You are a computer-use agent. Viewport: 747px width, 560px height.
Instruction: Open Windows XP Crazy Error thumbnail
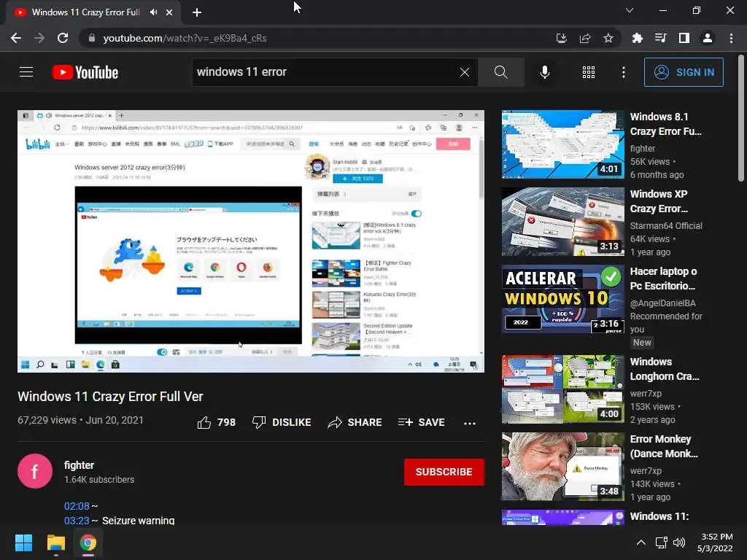(x=562, y=222)
